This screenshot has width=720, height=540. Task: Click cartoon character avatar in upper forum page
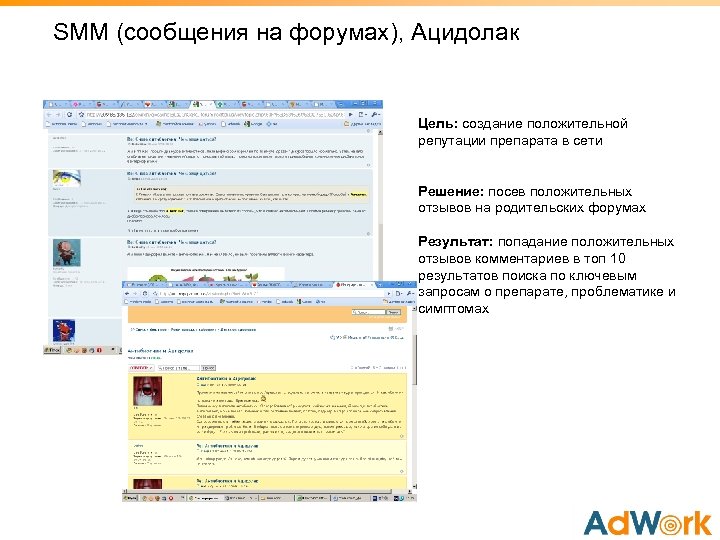(67, 252)
